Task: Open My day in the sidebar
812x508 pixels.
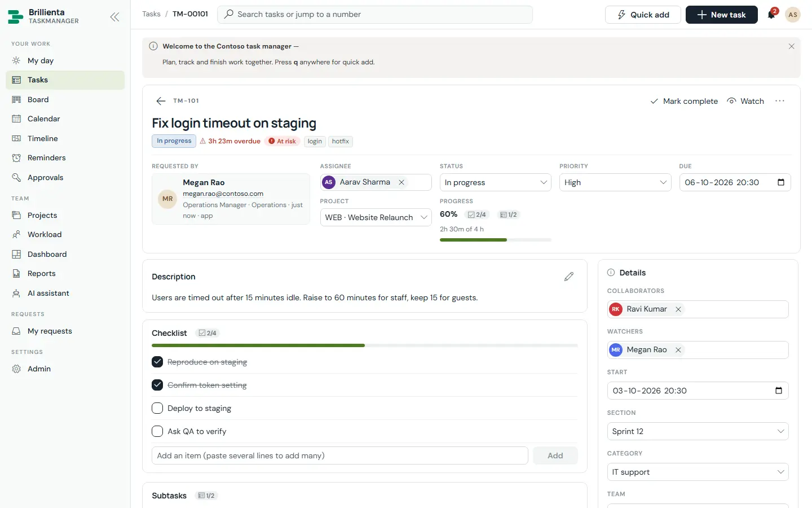Action: click(65, 60)
